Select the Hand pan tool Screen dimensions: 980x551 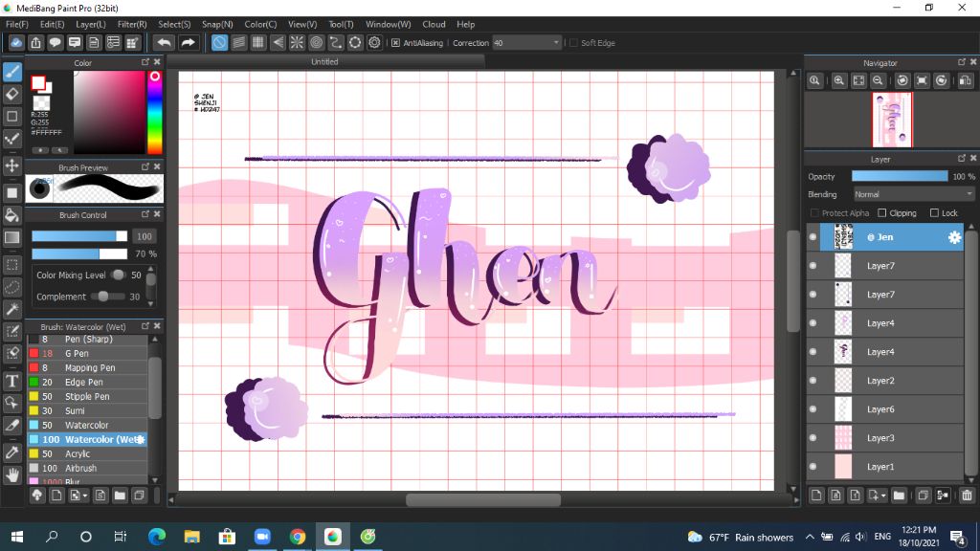click(11, 474)
